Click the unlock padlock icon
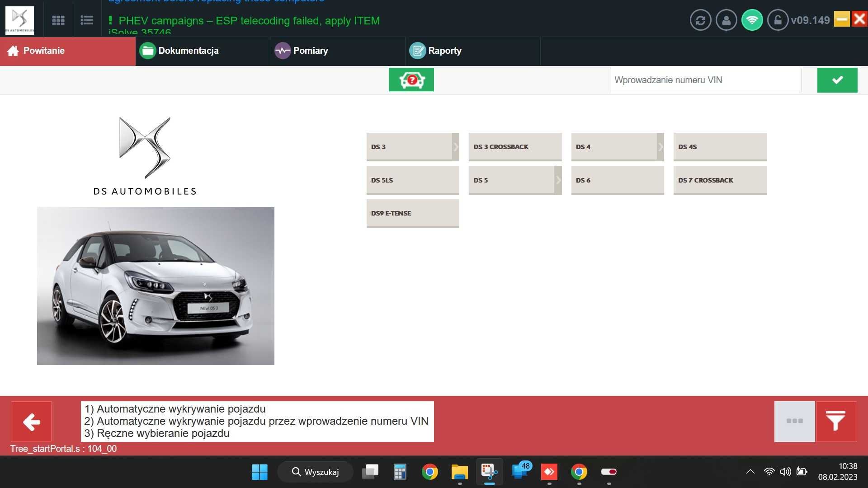Image resolution: width=868 pixels, height=488 pixels. point(778,20)
